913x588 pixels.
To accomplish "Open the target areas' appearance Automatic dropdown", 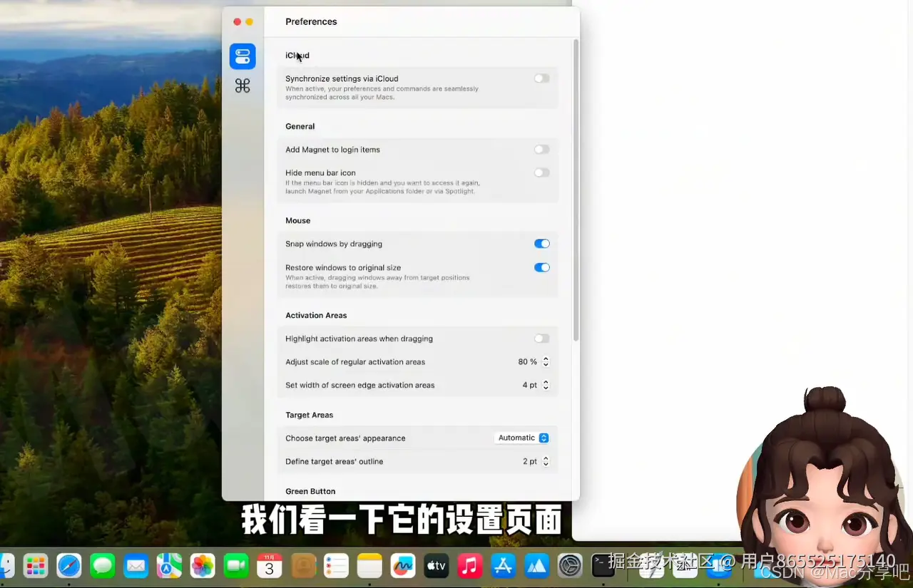I will click(523, 438).
